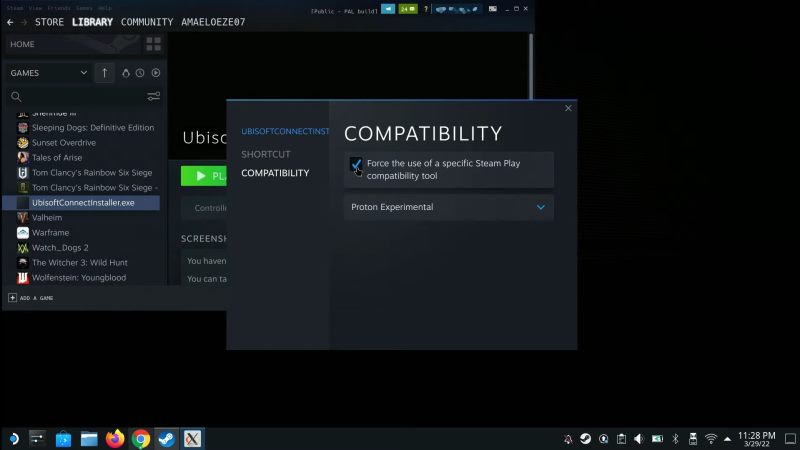This screenshot has width=800, height=450.
Task: Click the UBISOFTCONNECTINST title link
Action: [x=285, y=131]
